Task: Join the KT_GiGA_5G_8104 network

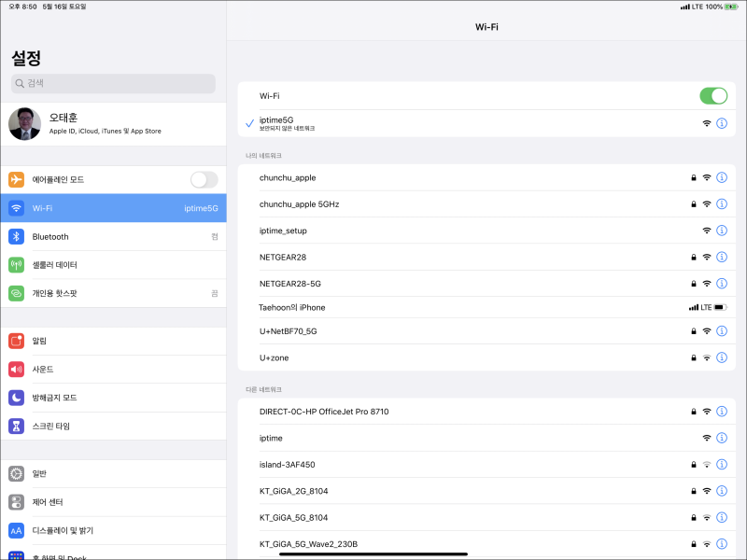Action: point(467,517)
